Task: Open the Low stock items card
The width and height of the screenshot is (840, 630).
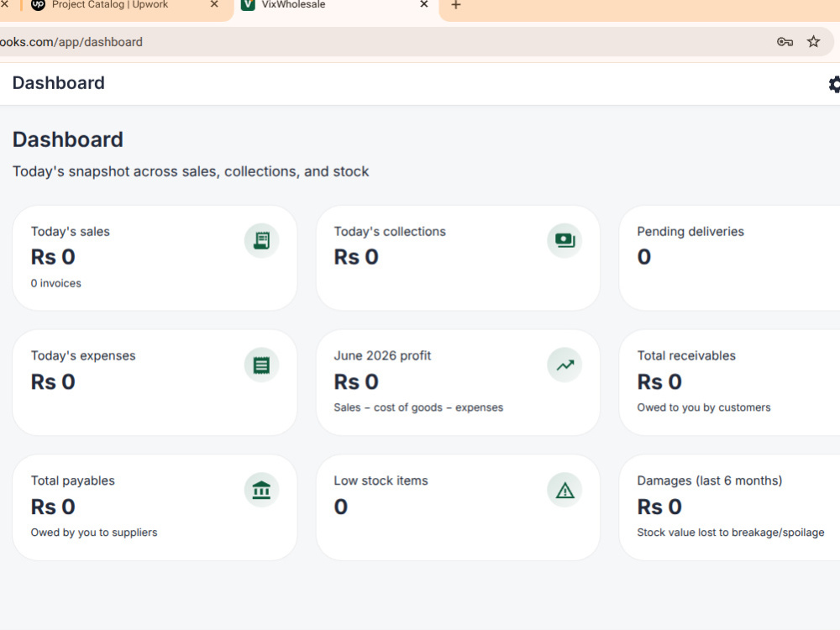Action: coord(458,507)
